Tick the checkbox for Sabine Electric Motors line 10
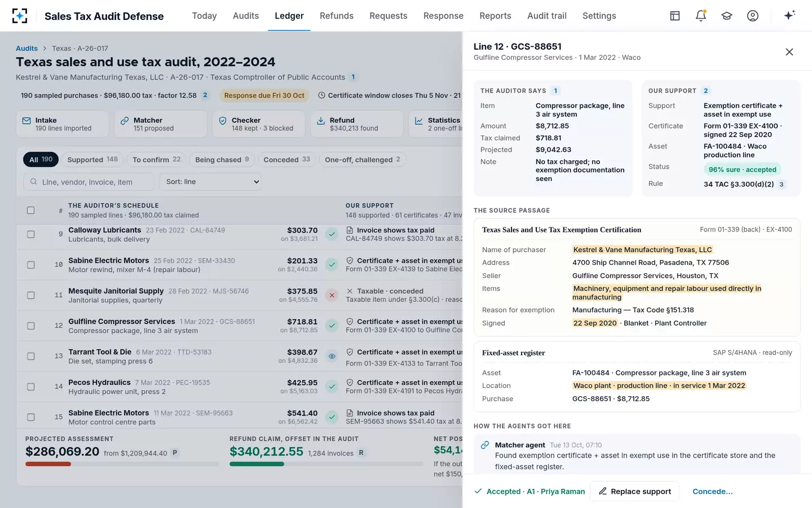This screenshot has height=508, width=812. (31, 265)
